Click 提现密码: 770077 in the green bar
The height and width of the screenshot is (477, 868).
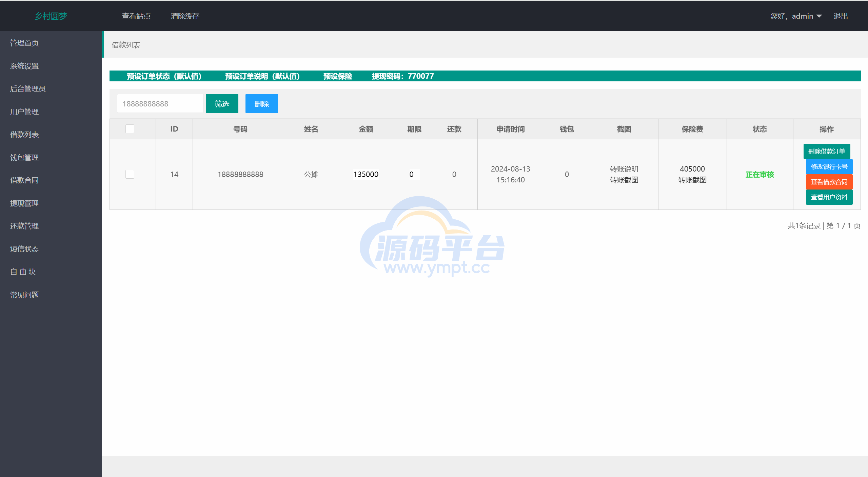click(x=403, y=76)
